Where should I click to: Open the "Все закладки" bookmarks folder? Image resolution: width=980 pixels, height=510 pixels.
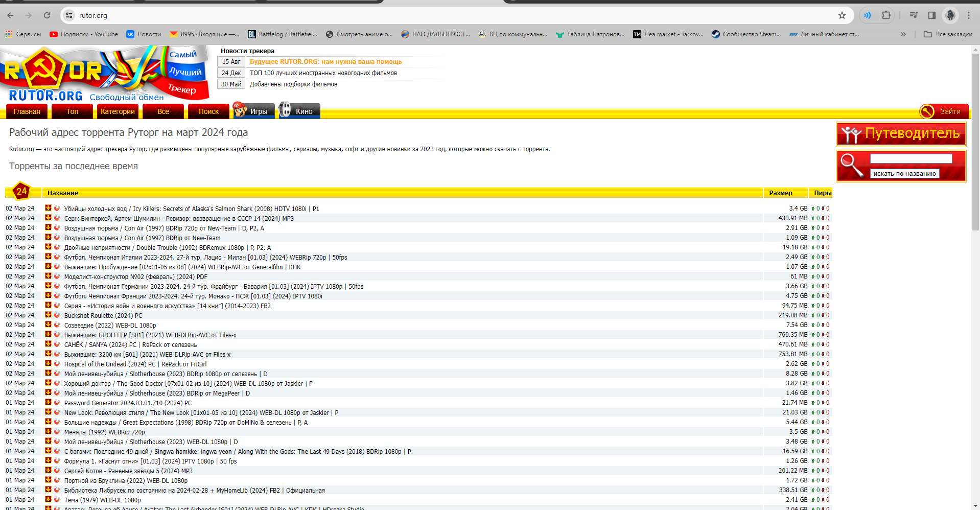(948, 34)
